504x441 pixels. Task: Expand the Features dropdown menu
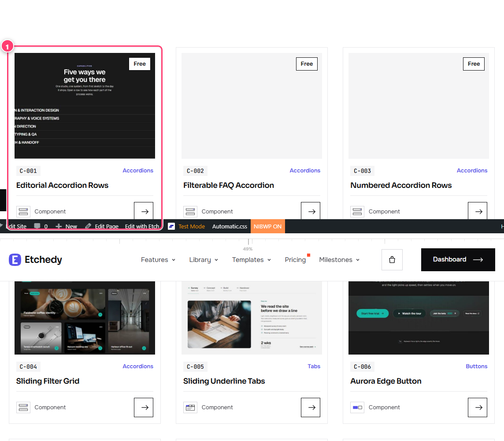click(x=158, y=260)
